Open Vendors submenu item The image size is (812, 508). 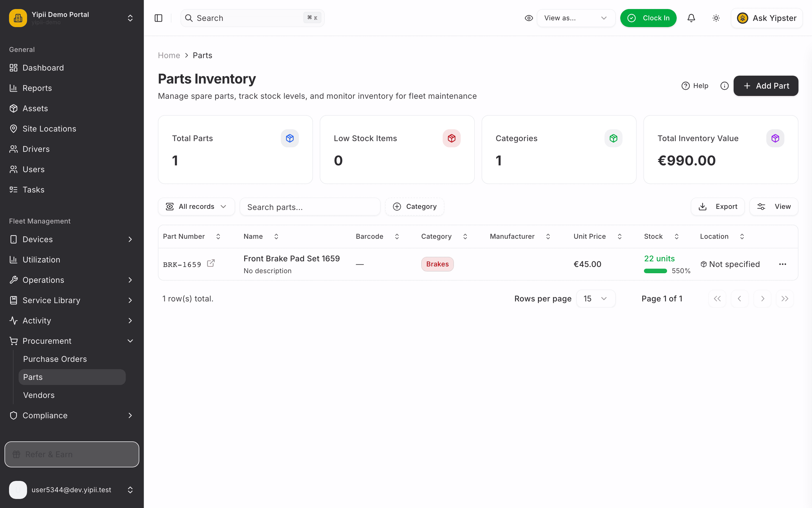(72, 395)
